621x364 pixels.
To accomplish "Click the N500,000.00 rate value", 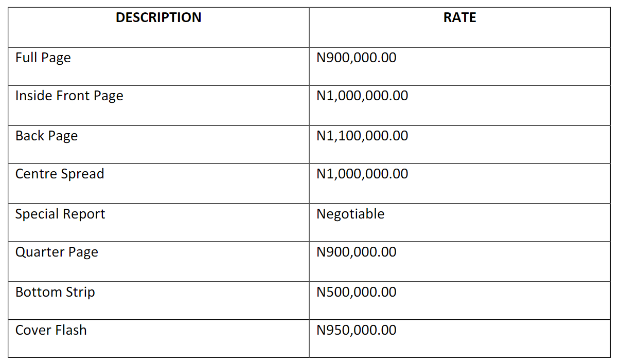I will pos(357,293).
